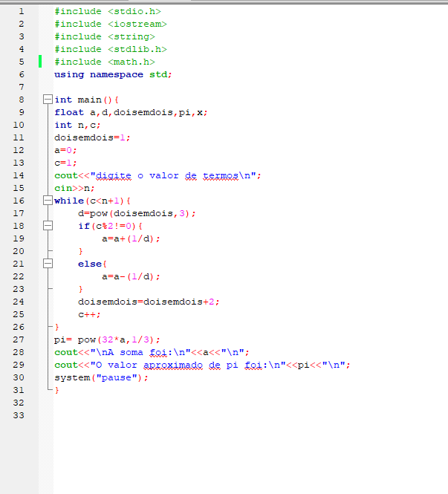Click line number 27 in margin
The width and height of the screenshot is (448, 494).
[x=19, y=339]
